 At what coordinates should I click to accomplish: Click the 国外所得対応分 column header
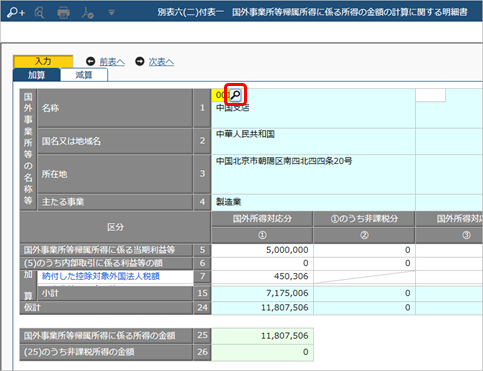(262, 219)
